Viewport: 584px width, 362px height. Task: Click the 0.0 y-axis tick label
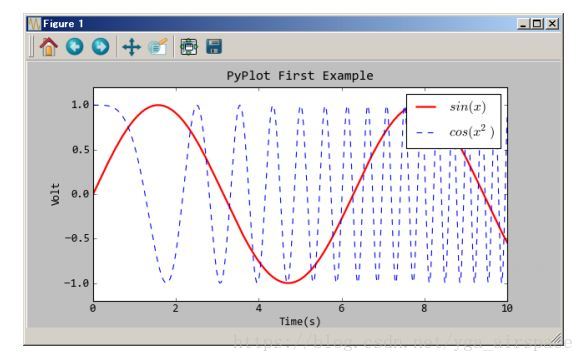click(x=80, y=194)
